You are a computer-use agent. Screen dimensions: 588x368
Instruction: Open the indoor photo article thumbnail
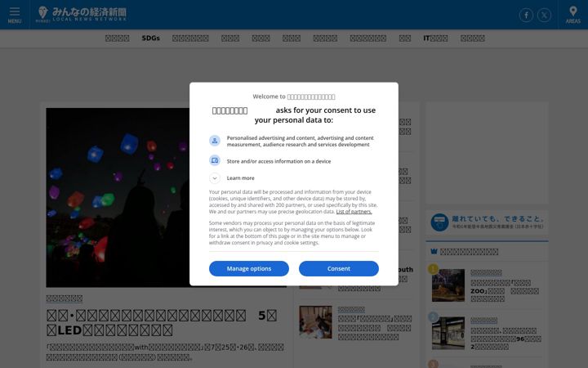(x=315, y=322)
